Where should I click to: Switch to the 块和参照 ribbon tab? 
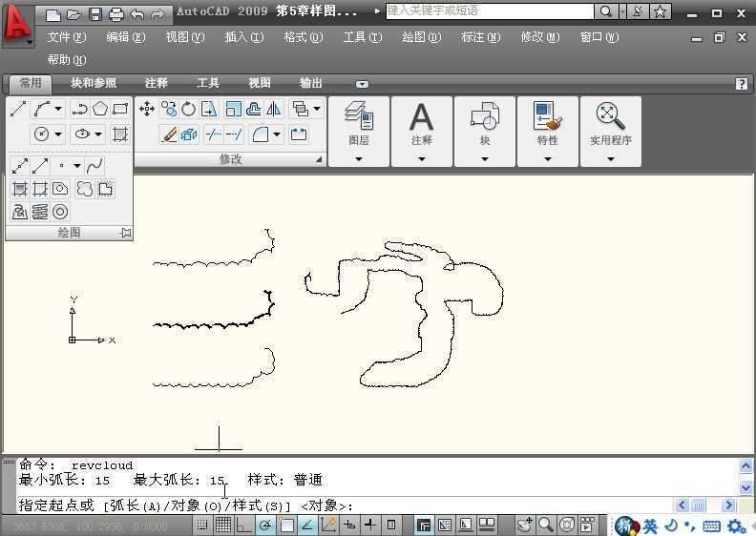94,83
